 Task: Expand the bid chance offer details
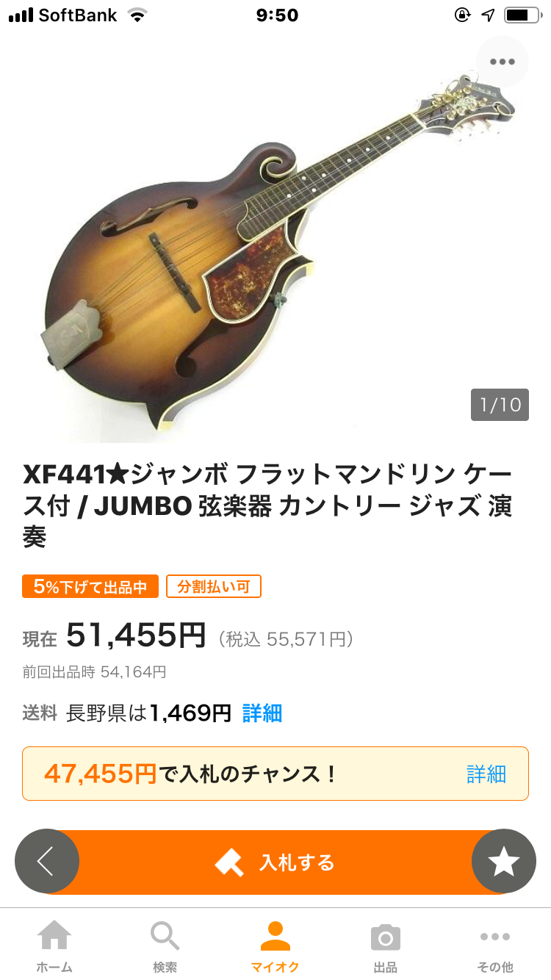tap(485, 773)
